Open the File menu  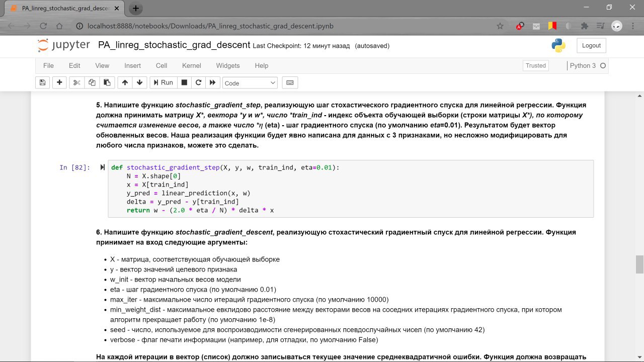pyautogui.click(x=48, y=65)
